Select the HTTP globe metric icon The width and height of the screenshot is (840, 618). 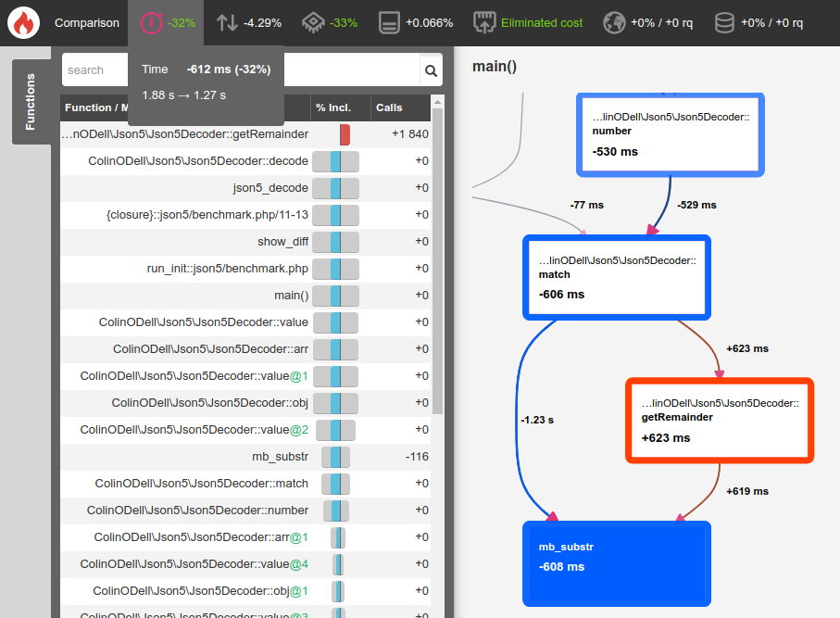[613, 22]
